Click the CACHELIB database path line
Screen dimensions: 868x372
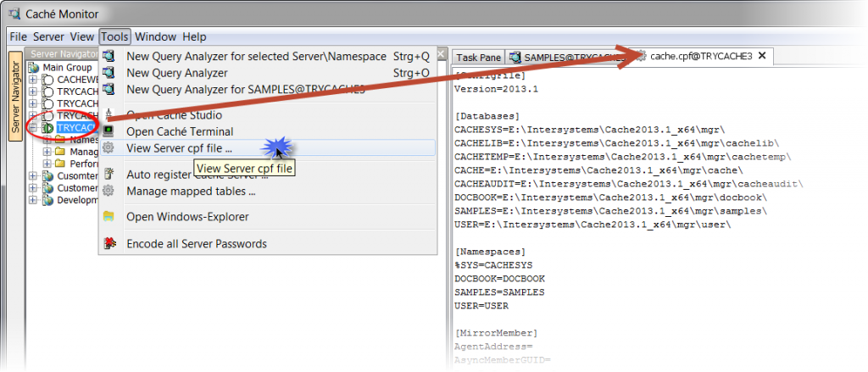pos(617,143)
